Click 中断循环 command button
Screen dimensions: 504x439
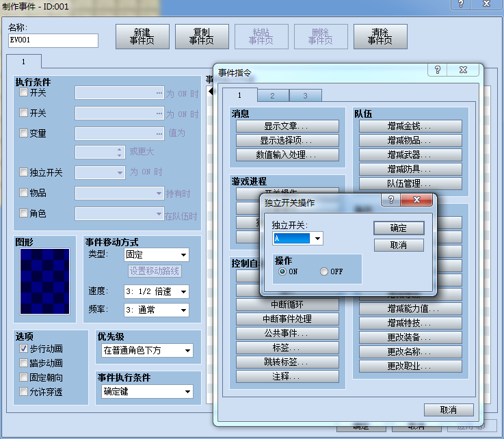(287, 304)
